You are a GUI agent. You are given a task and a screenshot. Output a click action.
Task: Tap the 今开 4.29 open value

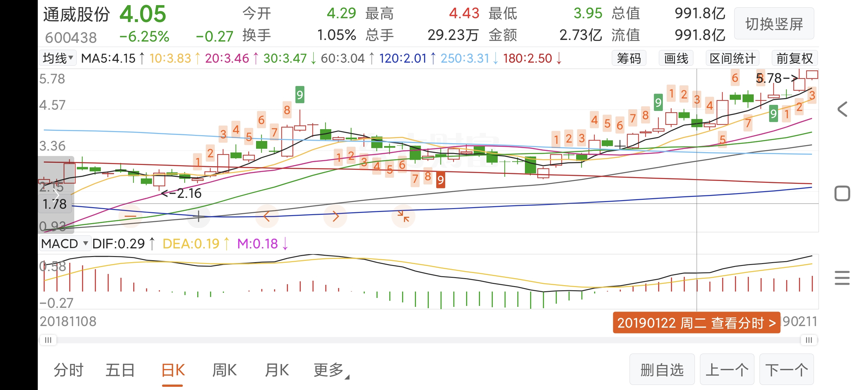[299, 14]
